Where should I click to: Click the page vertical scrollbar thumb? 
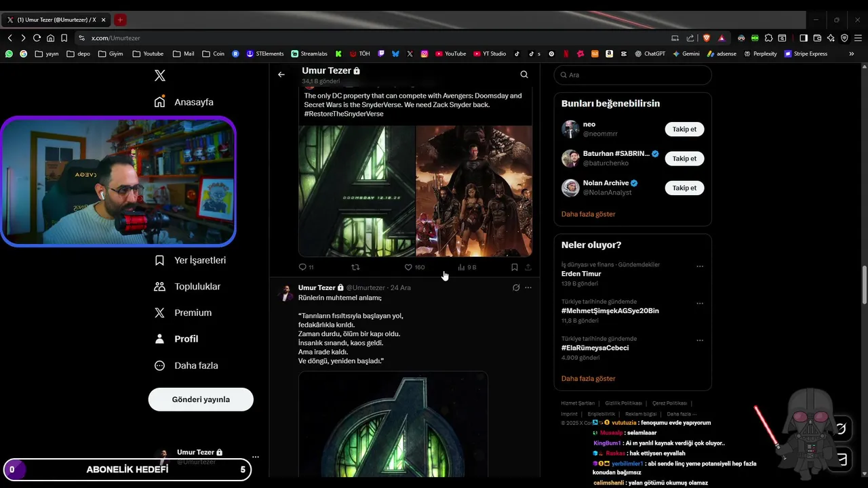[x=865, y=285]
